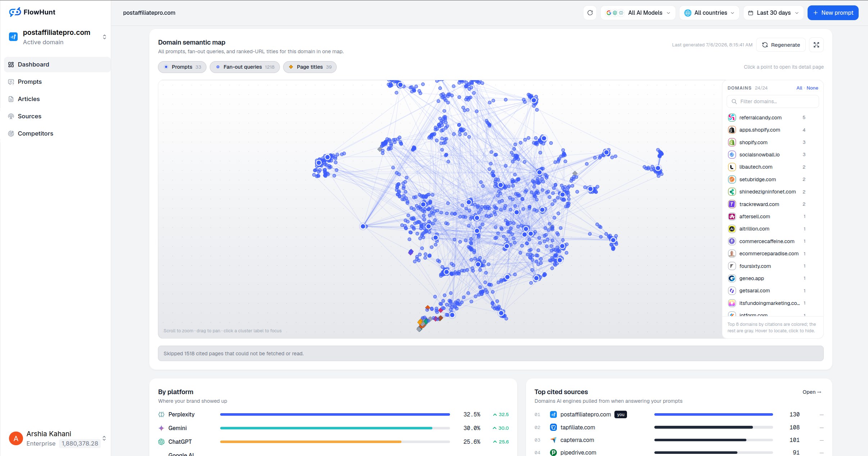Go to the Dashboard page
The height and width of the screenshot is (456, 868).
[57, 64]
